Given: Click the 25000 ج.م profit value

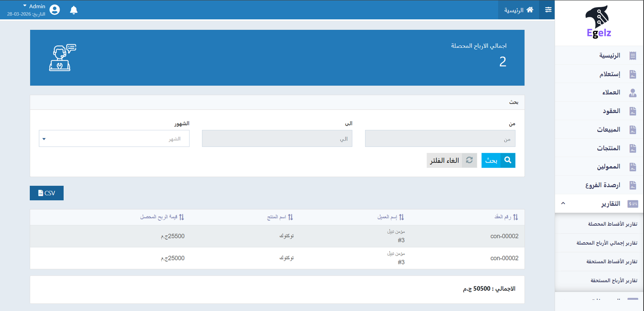Looking at the screenshot, I should pyautogui.click(x=173, y=258).
